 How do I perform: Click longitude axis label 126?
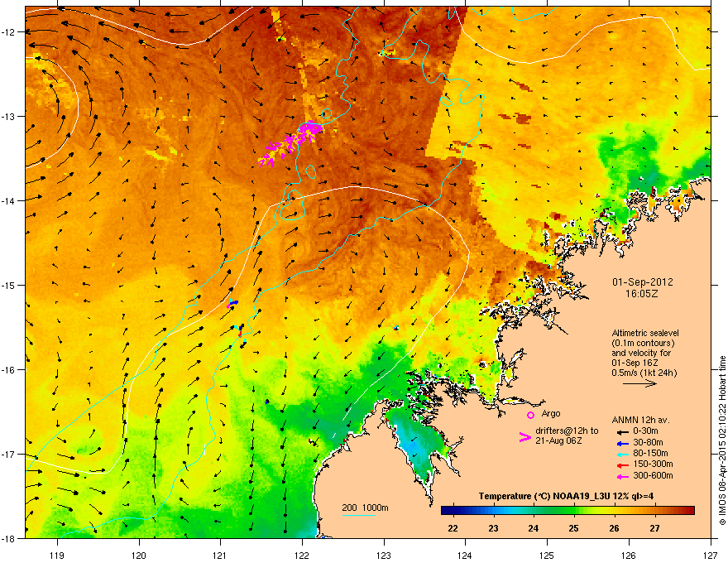pos(628,556)
